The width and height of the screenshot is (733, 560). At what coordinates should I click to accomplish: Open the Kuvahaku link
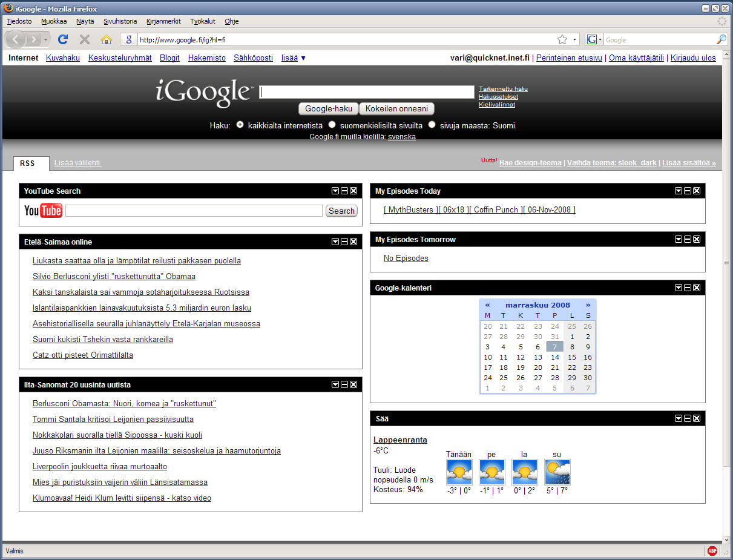pyautogui.click(x=63, y=58)
